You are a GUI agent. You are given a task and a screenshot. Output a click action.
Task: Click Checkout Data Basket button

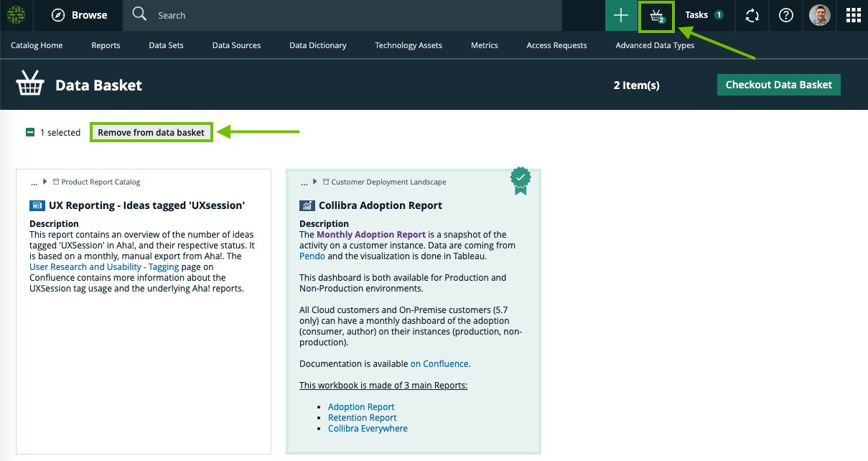click(x=778, y=85)
